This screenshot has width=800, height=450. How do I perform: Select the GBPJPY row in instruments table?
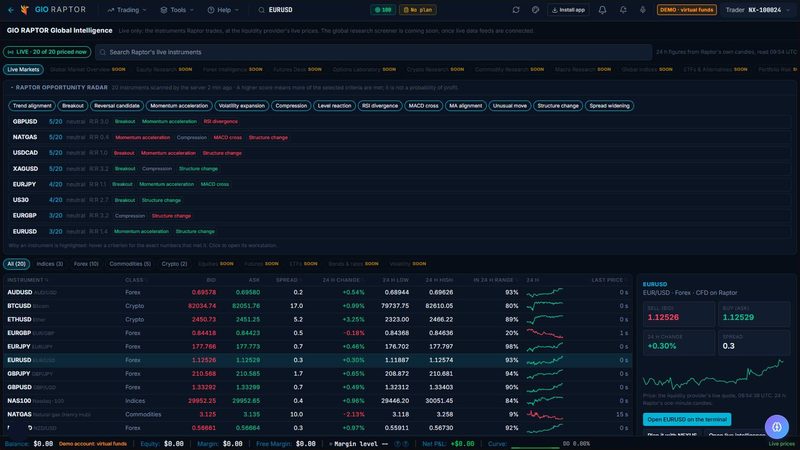point(317,373)
